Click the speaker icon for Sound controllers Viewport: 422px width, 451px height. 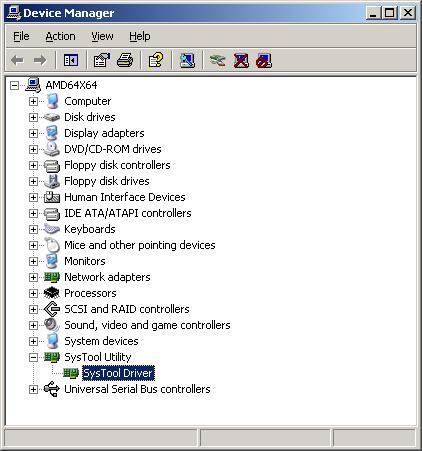52,325
